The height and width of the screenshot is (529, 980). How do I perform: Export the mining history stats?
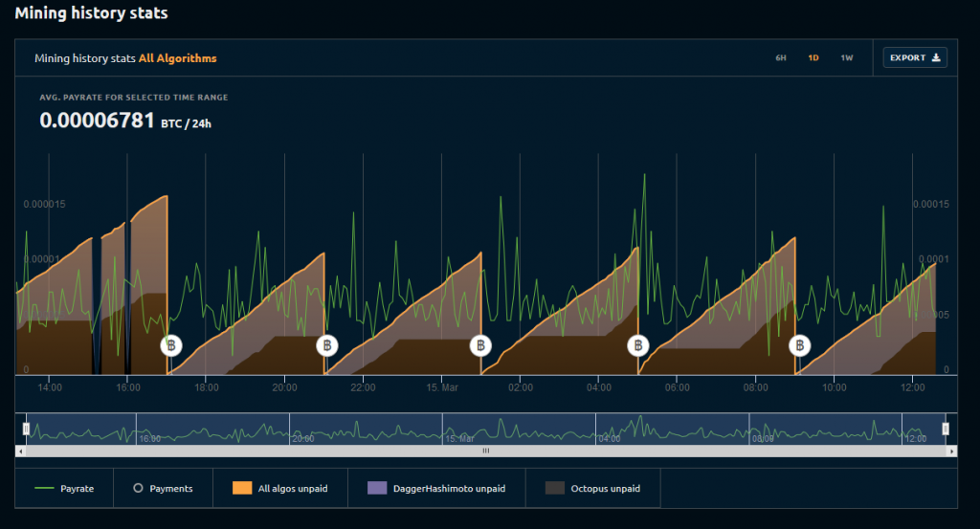915,58
